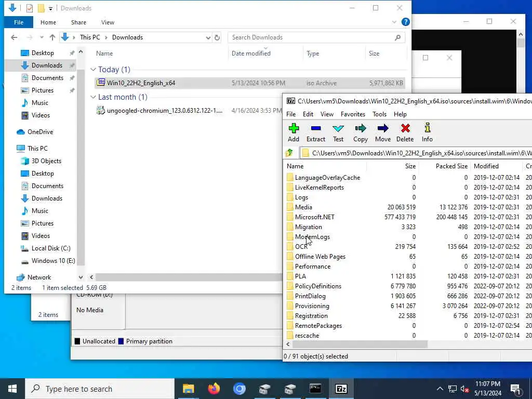Open the View tab in Explorer ribbon
Screen dimensions: 532x399
(108, 22)
